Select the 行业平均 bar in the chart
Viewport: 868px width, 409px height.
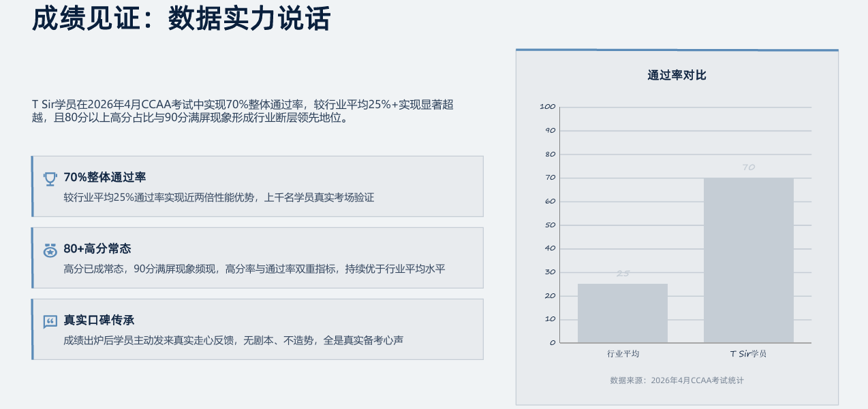click(623, 313)
